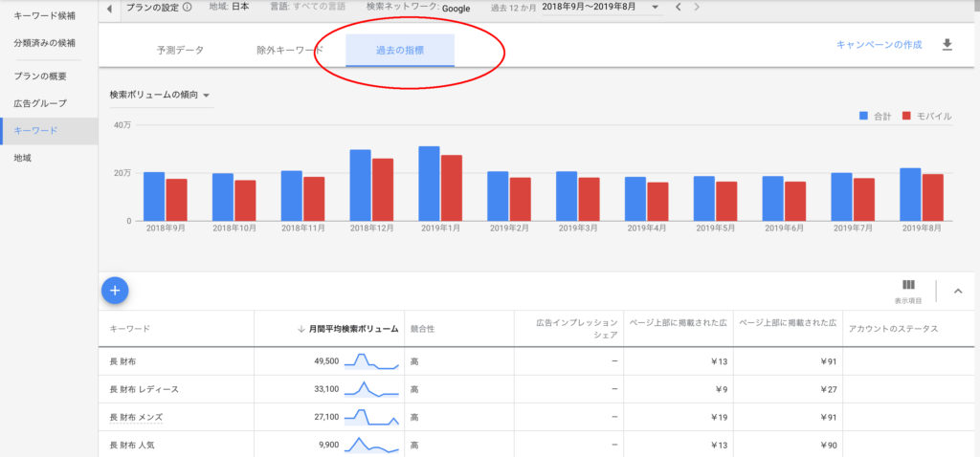Open the date range 2018年9月〜2019年8月 dropdown

tap(600, 8)
